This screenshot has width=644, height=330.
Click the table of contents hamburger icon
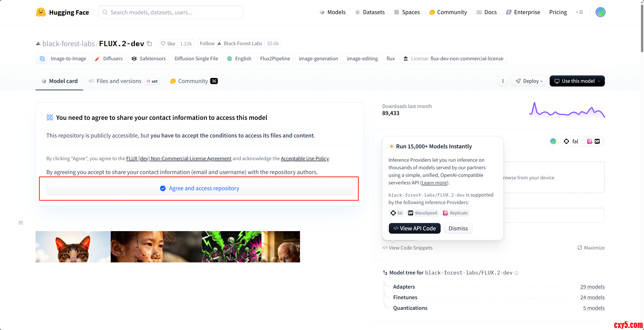(x=21, y=223)
